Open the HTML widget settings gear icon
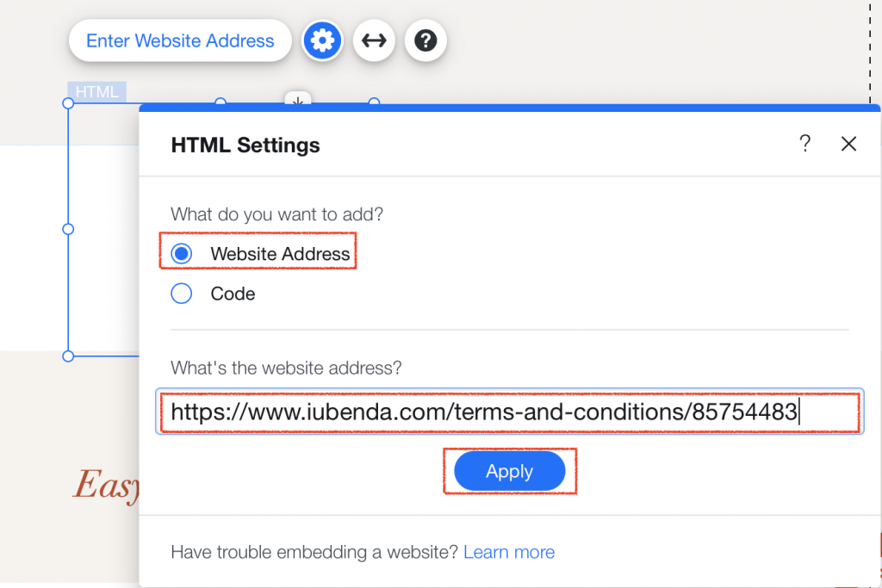This screenshot has width=882, height=588. [x=322, y=40]
